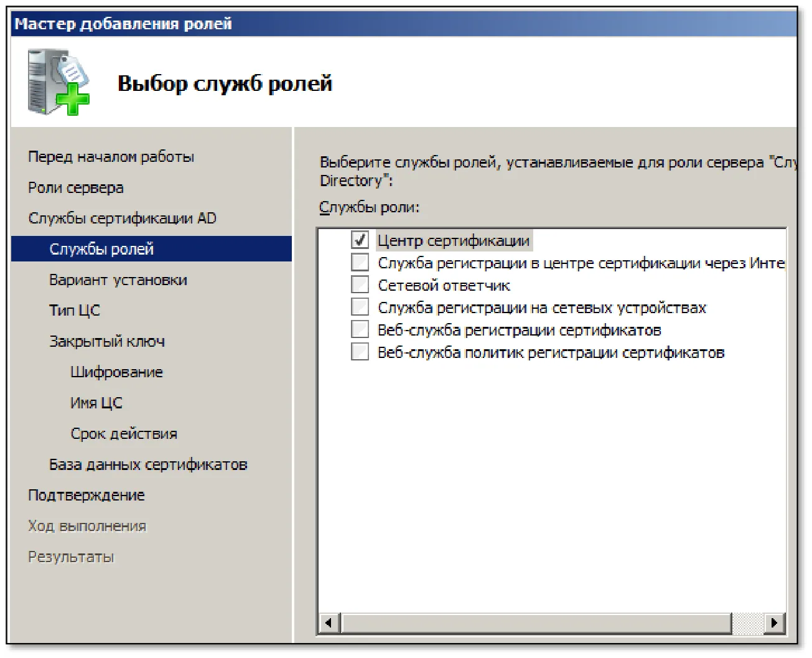Open the Перед началом работы step
This screenshot has height=658, width=812.
[x=111, y=156]
